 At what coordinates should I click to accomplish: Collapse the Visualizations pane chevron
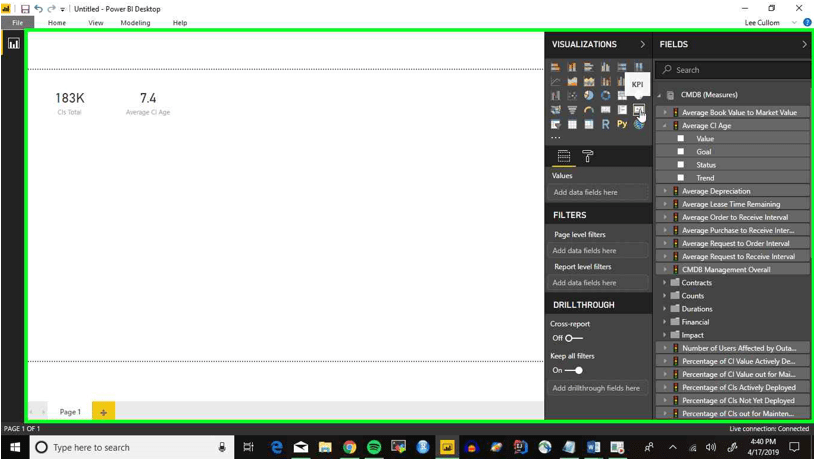click(x=643, y=44)
